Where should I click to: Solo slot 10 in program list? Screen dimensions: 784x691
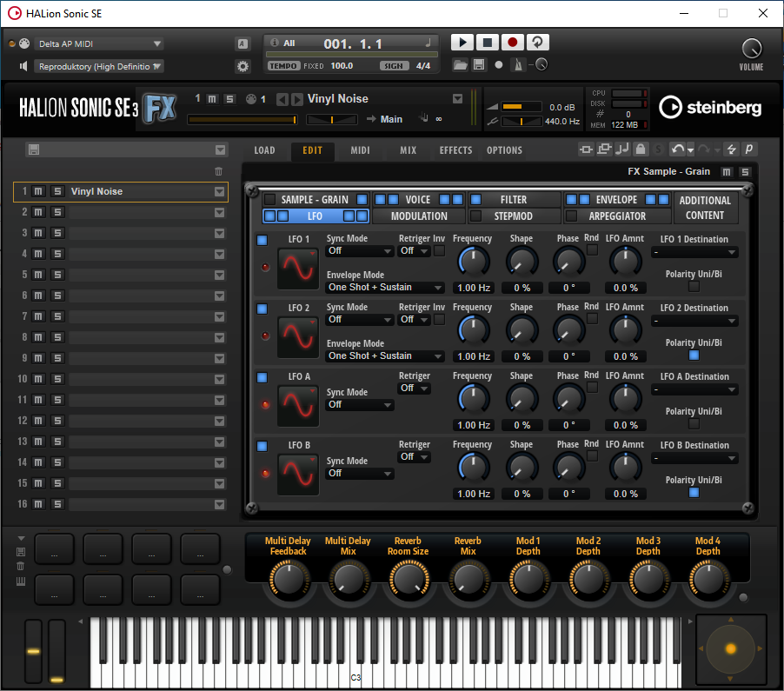(57, 379)
